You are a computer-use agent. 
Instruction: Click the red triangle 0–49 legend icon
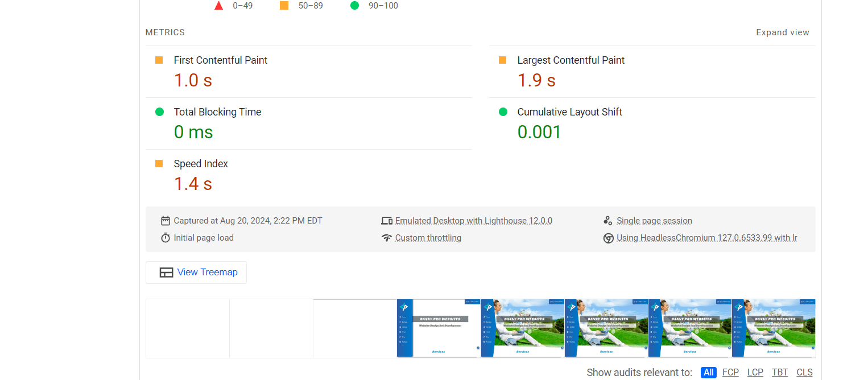(x=218, y=6)
